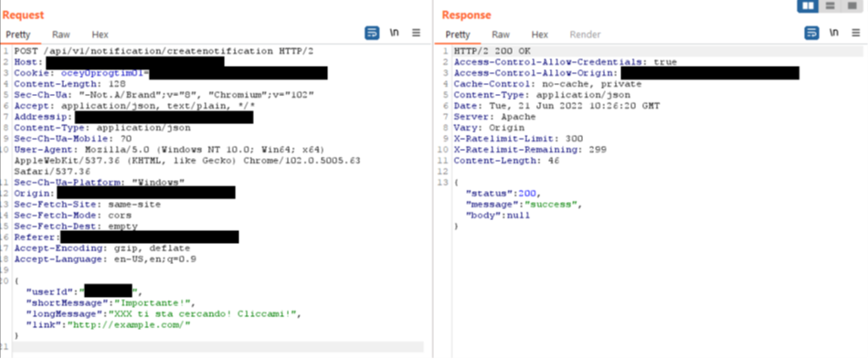Open the Response Render tab
868x359 pixels.
point(585,35)
